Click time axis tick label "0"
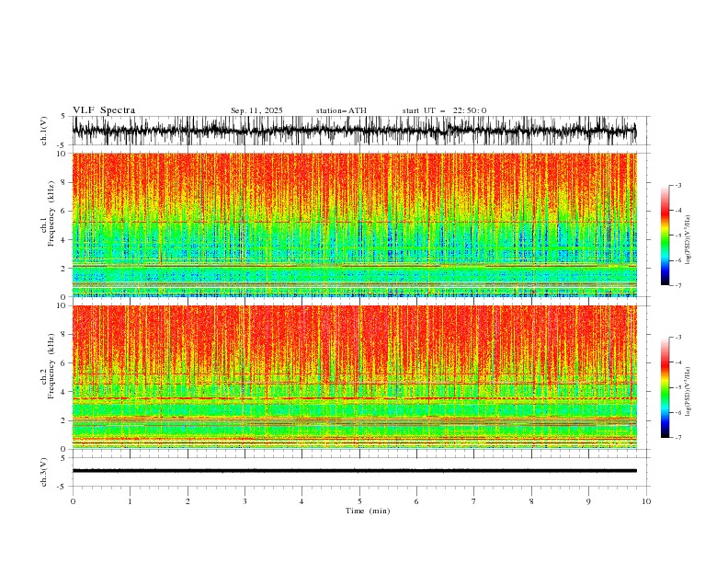Screen dimensions: 728x563 coord(73,501)
